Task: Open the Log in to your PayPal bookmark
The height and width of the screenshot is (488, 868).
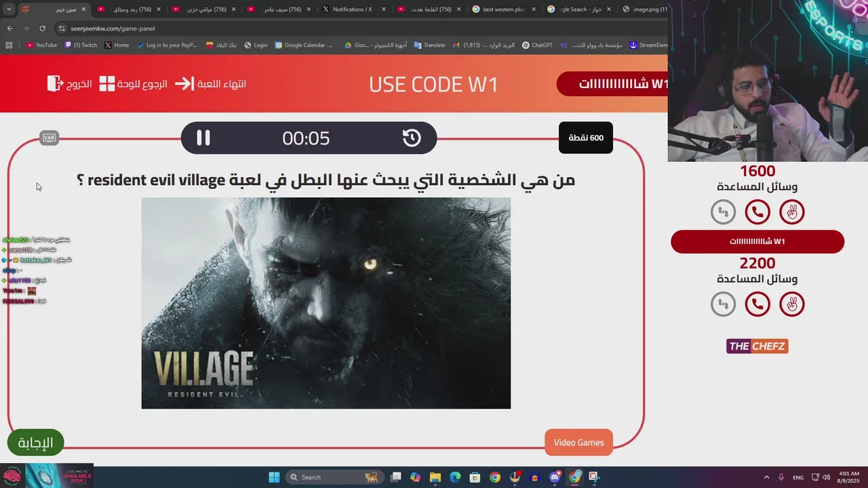Action: click(167, 45)
